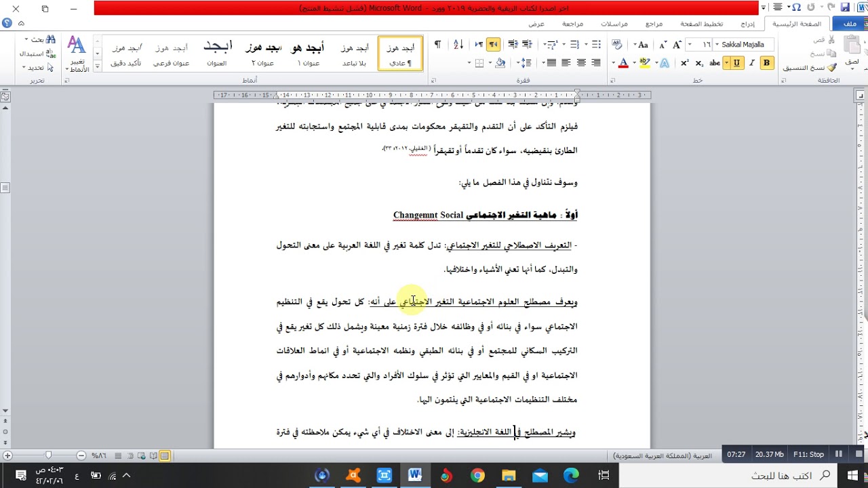Viewport: 868px width, 488px height.
Task: Open File Explorer from taskbar
Action: [x=509, y=476]
